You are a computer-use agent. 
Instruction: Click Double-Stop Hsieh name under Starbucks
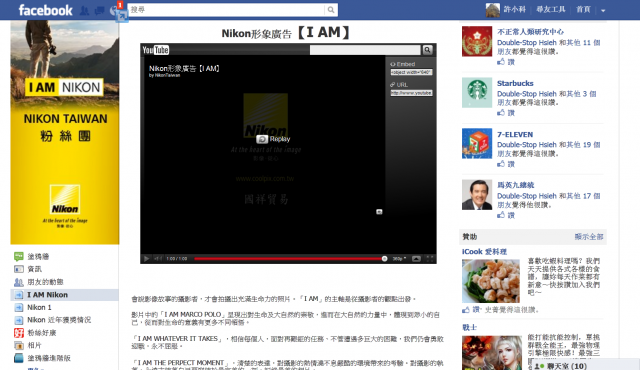(x=527, y=94)
